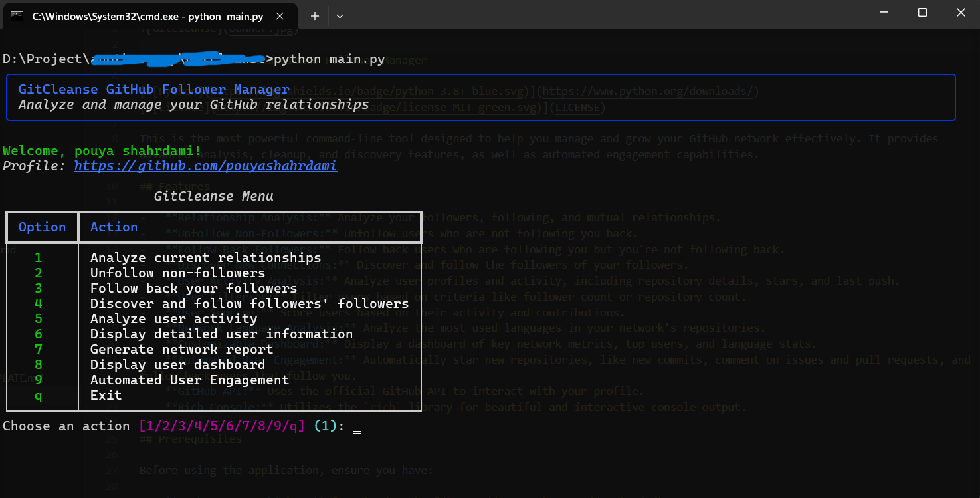980x498 pixels.
Task: Click option 6 Display detailed user information
Action: tap(221, 334)
